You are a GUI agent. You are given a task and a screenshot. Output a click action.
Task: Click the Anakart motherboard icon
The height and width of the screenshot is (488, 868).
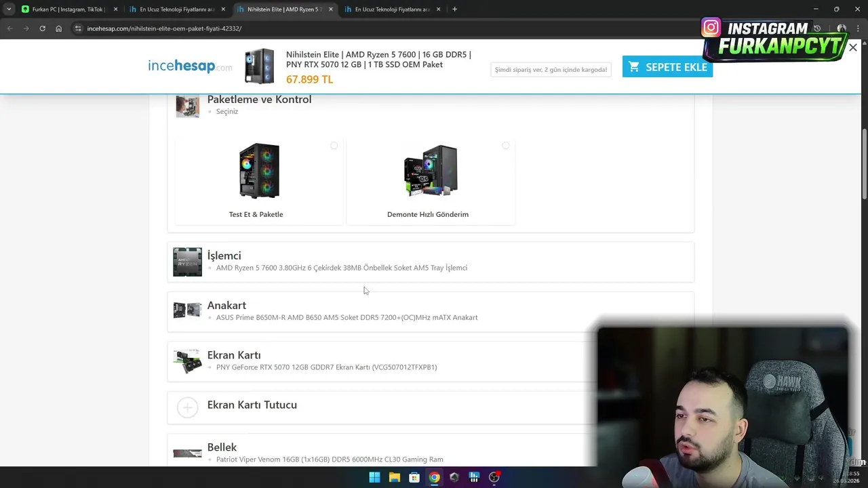pyautogui.click(x=187, y=310)
